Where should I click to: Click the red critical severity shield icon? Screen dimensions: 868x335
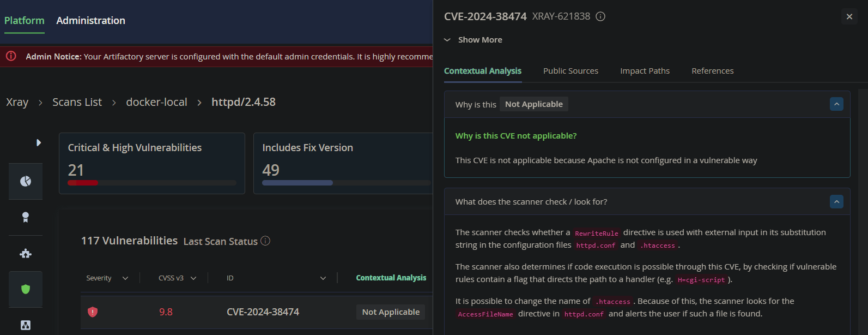pyautogui.click(x=93, y=312)
